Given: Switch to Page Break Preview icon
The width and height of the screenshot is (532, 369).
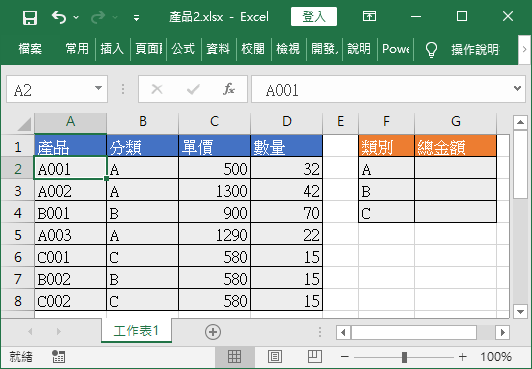Looking at the screenshot, I should pyautogui.click(x=315, y=356).
